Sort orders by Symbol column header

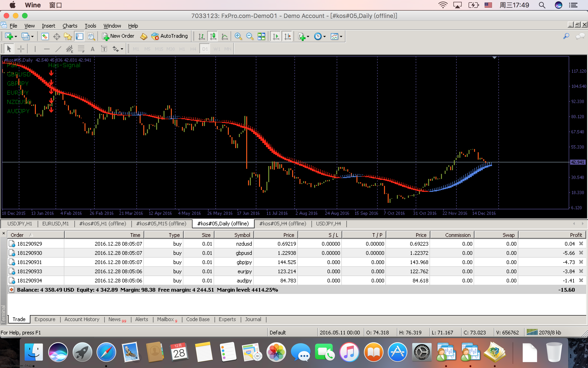tap(234, 235)
